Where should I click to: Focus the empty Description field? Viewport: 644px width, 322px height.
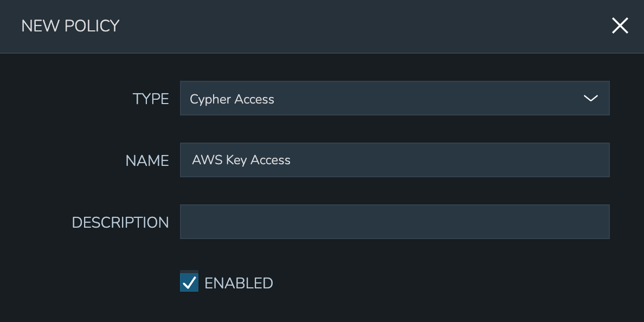point(394,222)
